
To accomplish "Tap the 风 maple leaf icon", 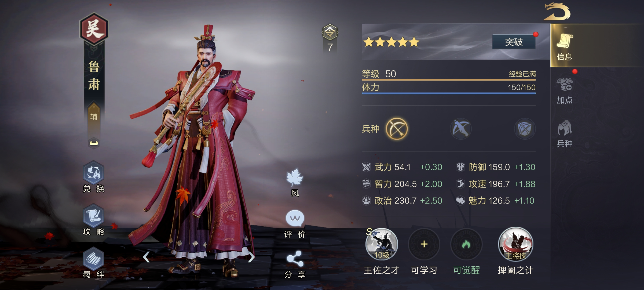I will [295, 178].
